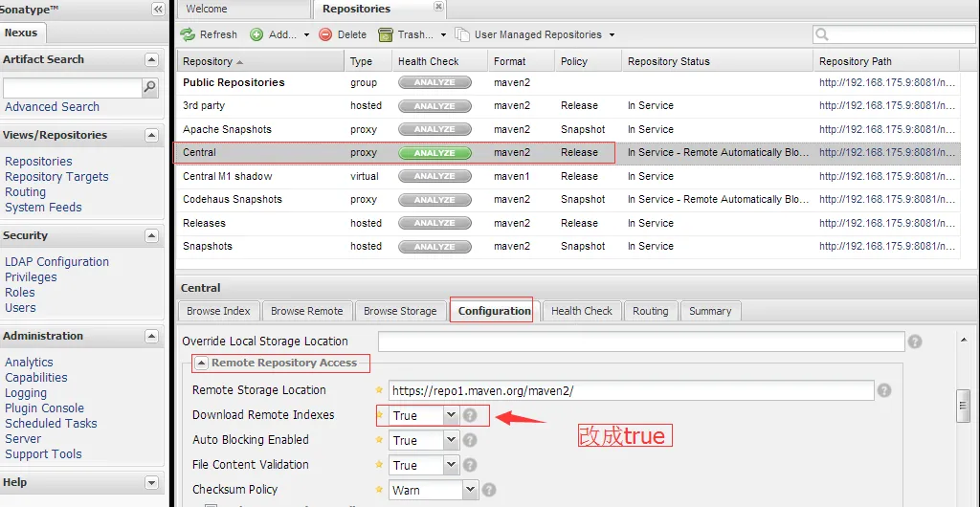
Task: Open Checksum Policy dropdown
Action: 470,490
